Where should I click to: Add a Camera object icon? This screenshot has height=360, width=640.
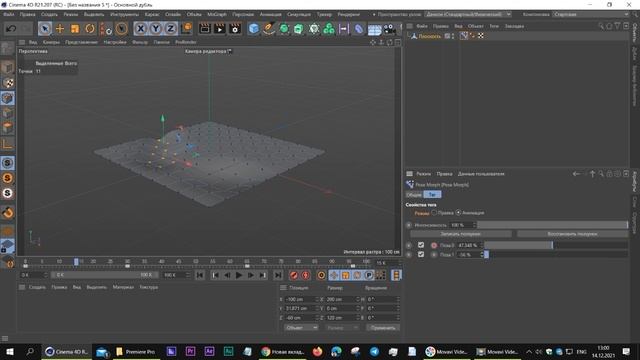[389, 29]
